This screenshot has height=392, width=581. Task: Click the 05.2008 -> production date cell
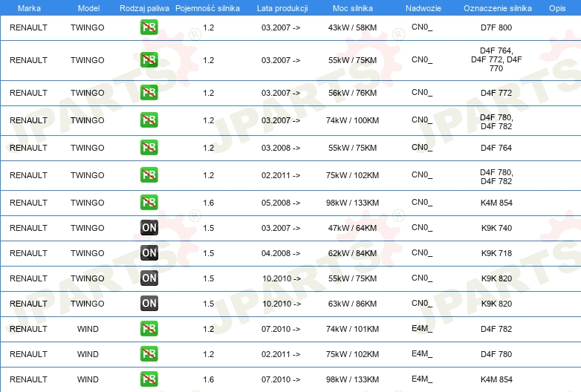281,203
